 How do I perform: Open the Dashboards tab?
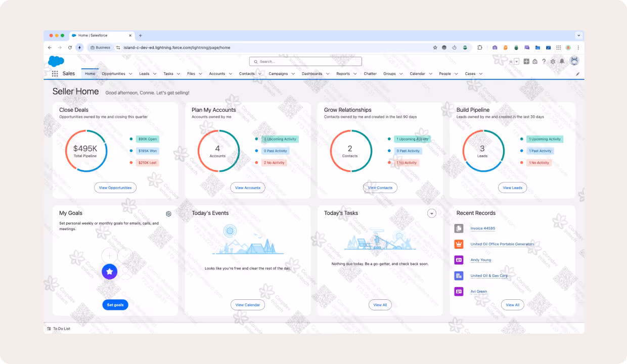[312, 74]
